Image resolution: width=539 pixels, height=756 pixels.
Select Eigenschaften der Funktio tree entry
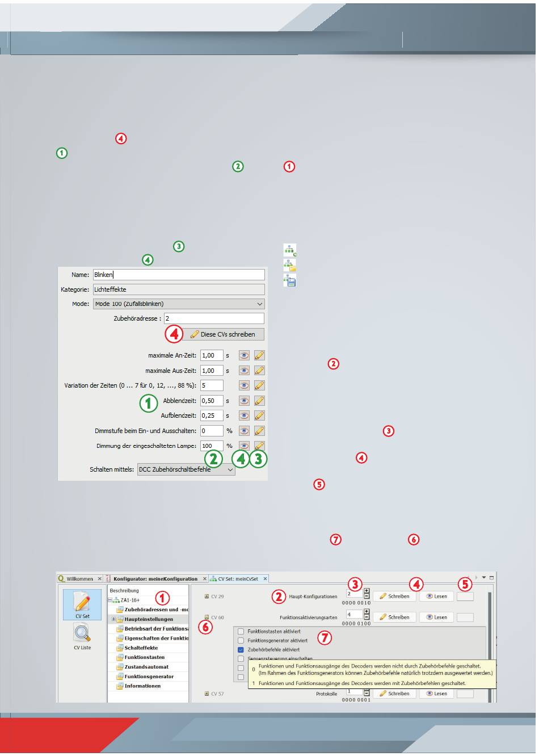pos(153,639)
